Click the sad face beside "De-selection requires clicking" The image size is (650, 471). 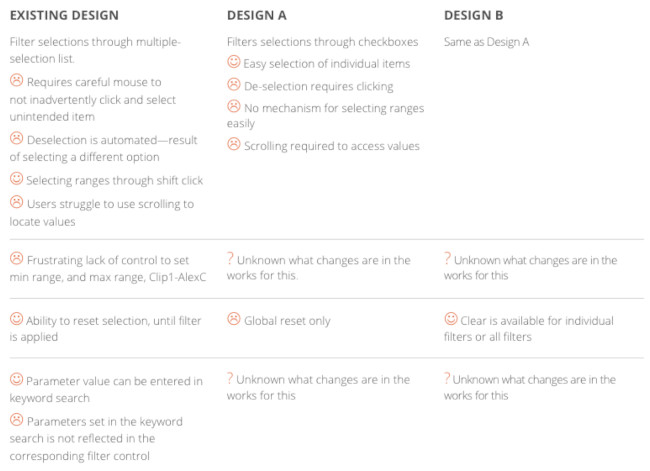tap(234, 85)
